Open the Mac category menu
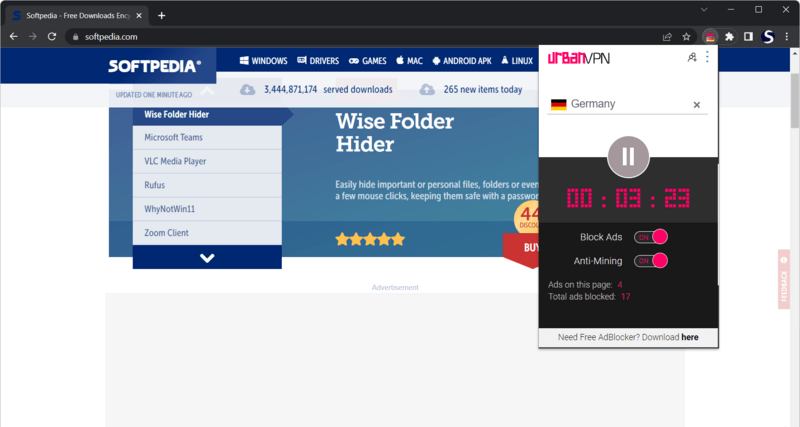 pyautogui.click(x=409, y=61)
